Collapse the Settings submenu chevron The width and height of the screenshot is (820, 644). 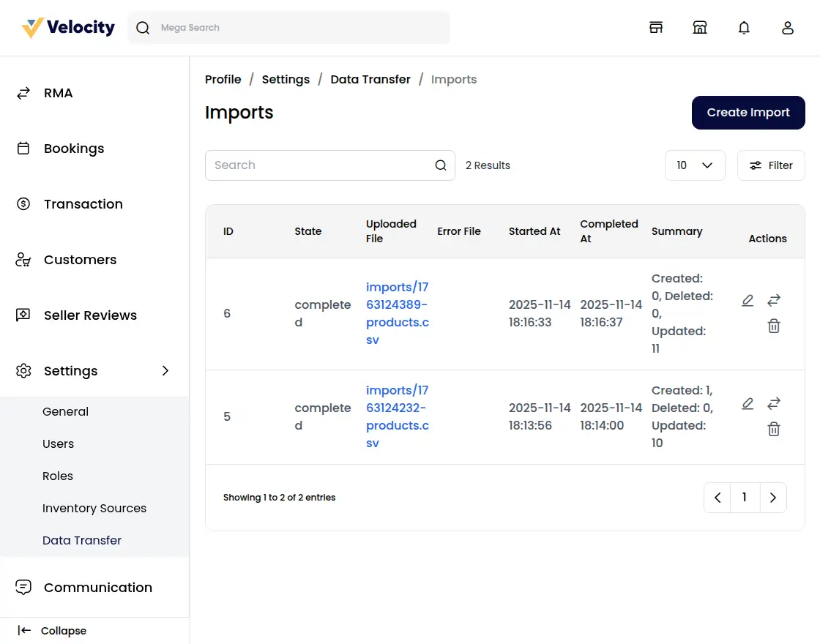tap(166, 371)
